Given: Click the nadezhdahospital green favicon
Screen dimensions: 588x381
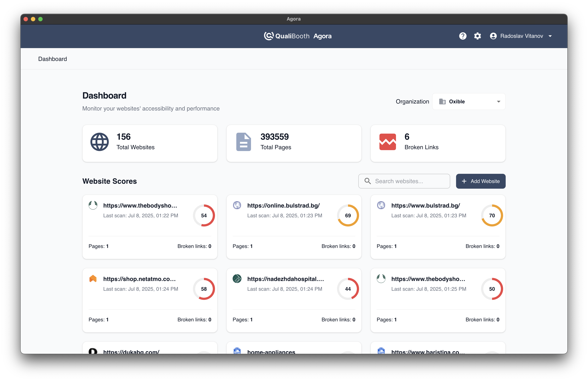Looking at the screenshot, I should 237,279.
